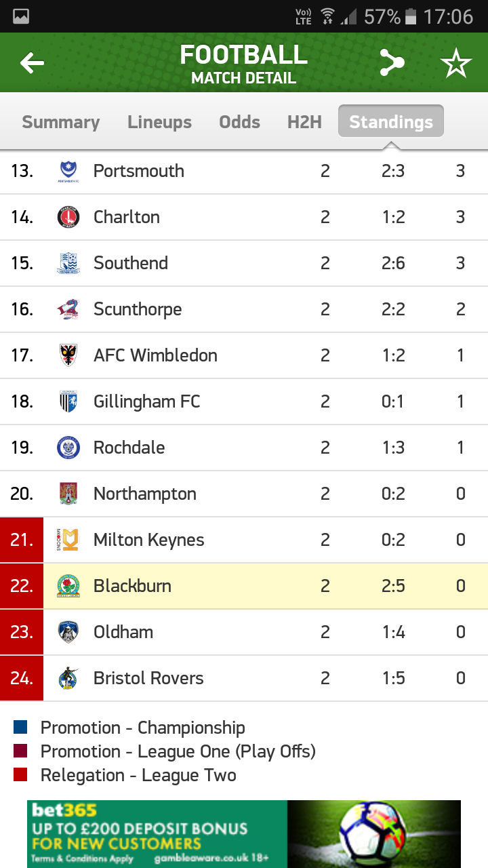Open the H2H tab

pos(304,123)
